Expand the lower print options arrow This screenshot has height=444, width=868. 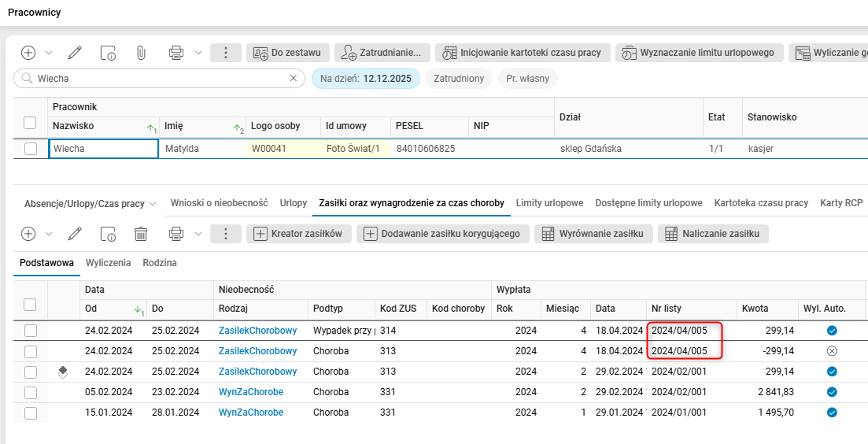tap(199, 234)
